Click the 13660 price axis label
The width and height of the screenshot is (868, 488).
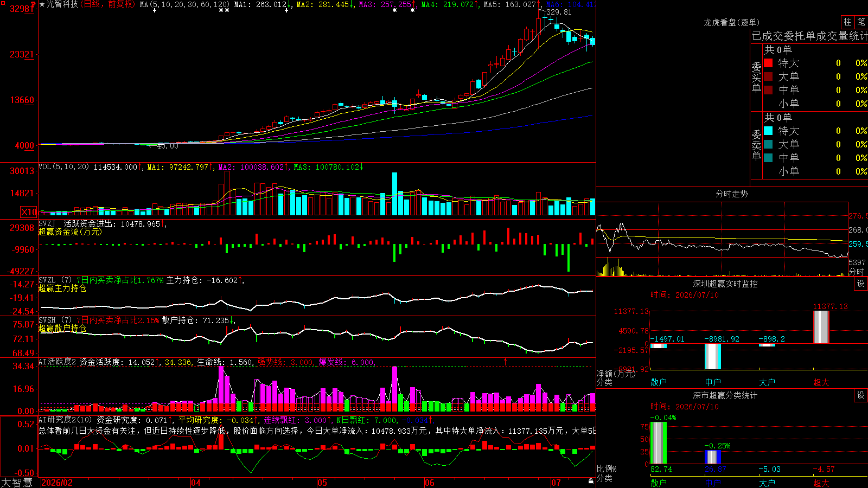coord(22,100)
